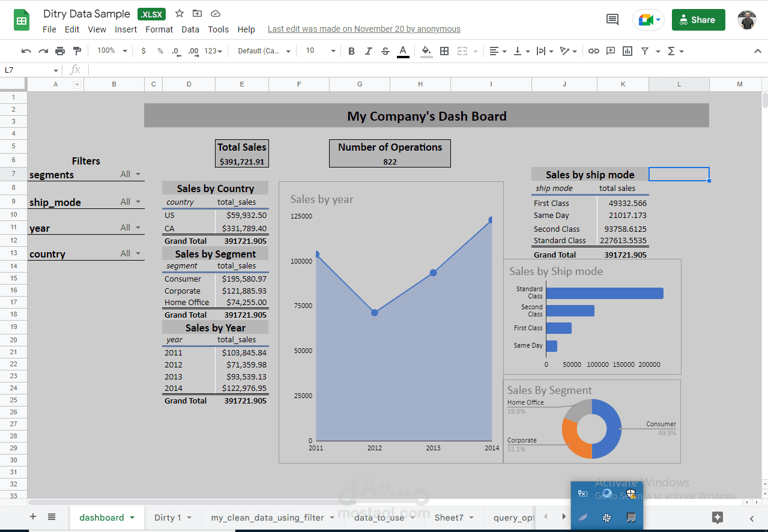Switch to the data_to_use sheet tab
768x532 pixels.
point(378,517)
